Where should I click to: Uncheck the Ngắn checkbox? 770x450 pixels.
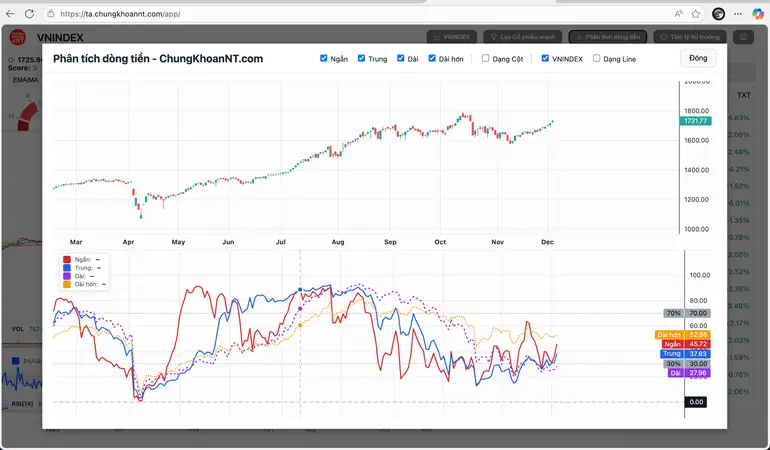tap(324, 58)
